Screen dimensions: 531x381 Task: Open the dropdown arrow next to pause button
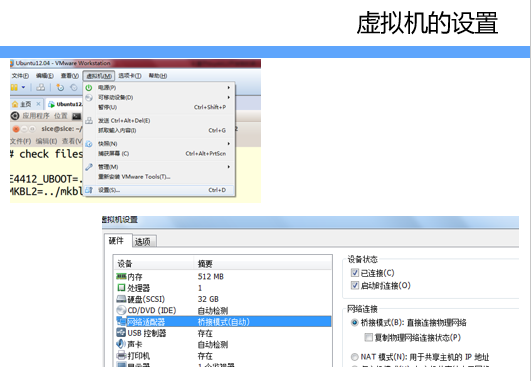tap(23, 87)
